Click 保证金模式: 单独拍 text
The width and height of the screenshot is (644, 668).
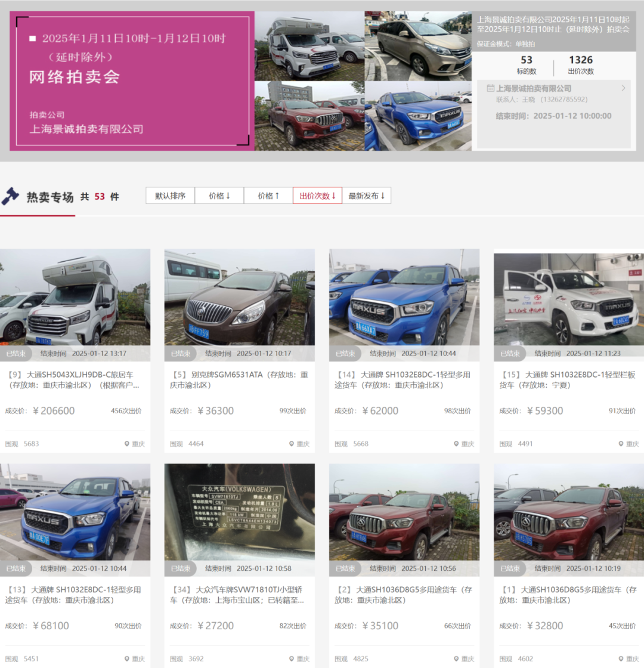[506, 44]
